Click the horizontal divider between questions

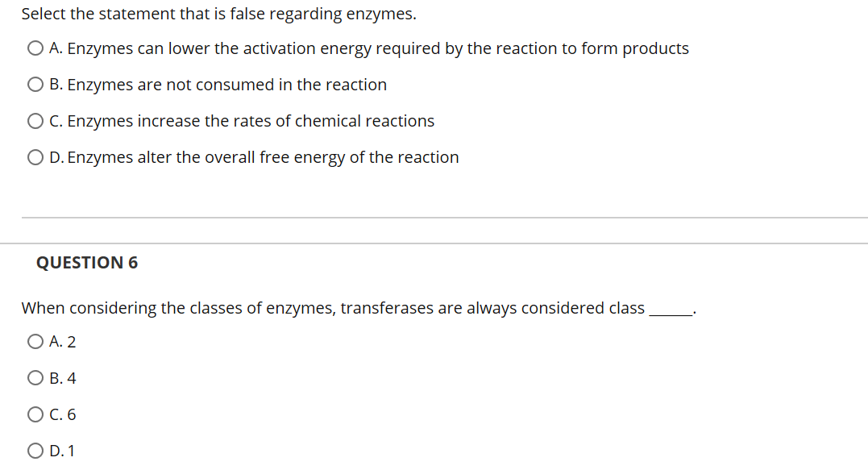point(434,215)
